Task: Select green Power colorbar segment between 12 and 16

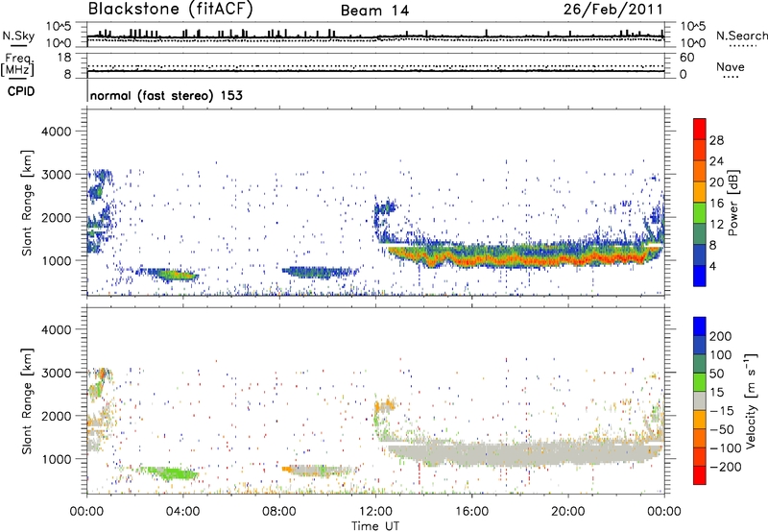Action: tap(700, 213)
